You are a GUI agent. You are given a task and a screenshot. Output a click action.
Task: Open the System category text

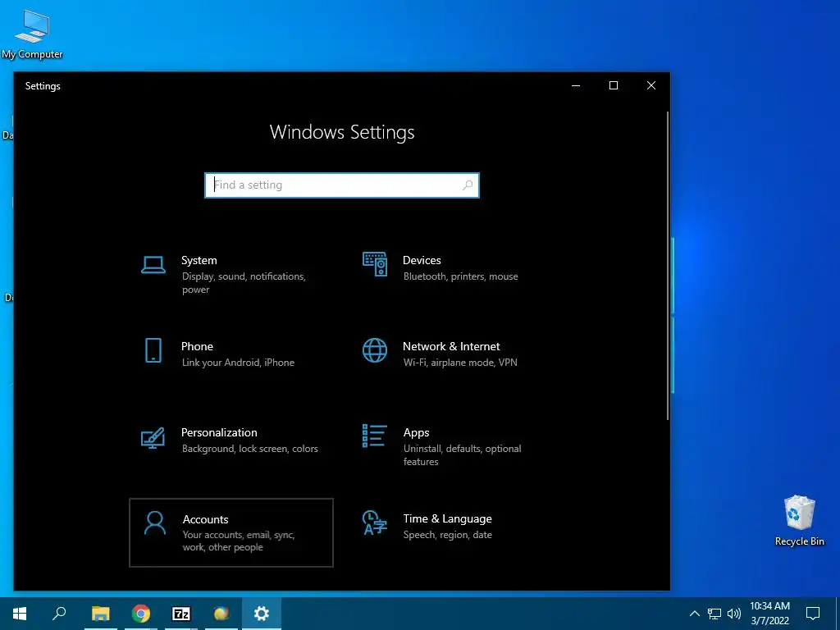[x=199, y=260]
